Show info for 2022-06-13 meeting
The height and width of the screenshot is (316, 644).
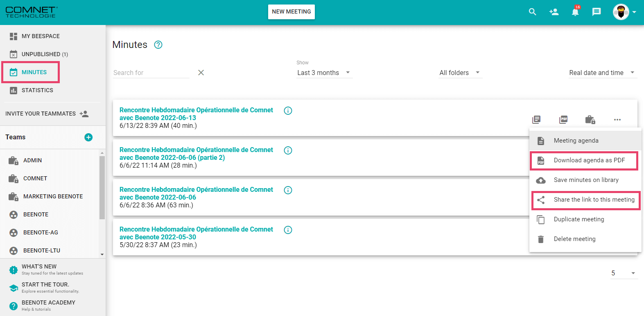click(x=288, y=111)
